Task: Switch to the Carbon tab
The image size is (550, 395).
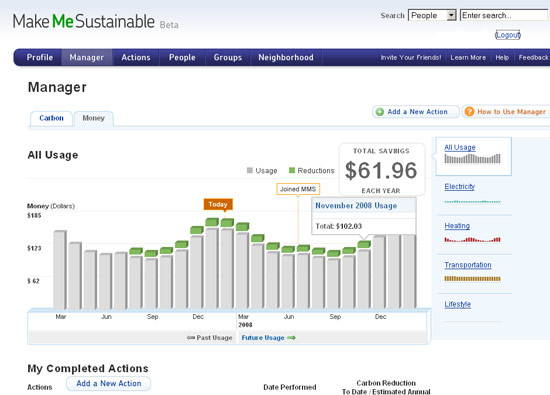Action: [51, 118]
